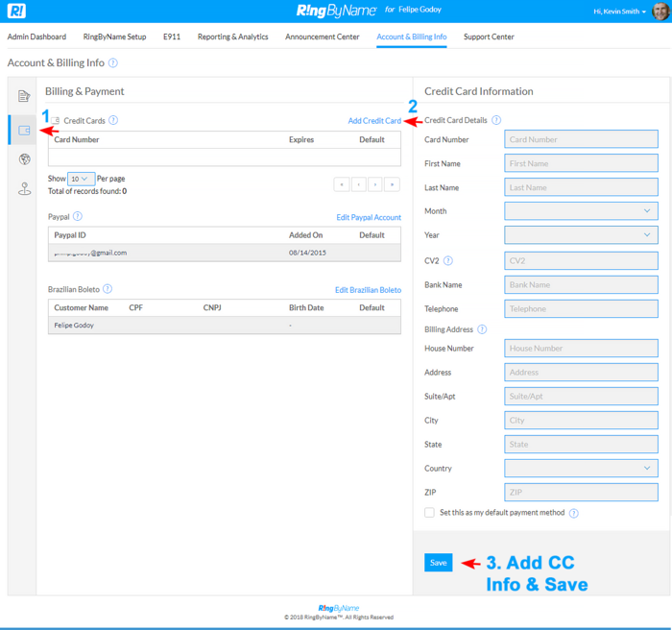The height and width of the screenshot is (630, 672).
Task: Open the Country dropdown
Action: (581, 469)
